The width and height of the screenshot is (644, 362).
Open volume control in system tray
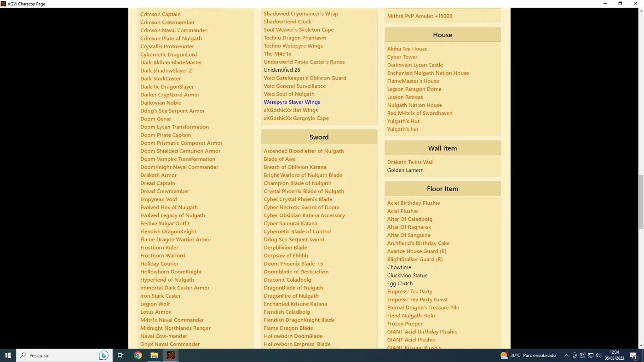tap(598, 355)
